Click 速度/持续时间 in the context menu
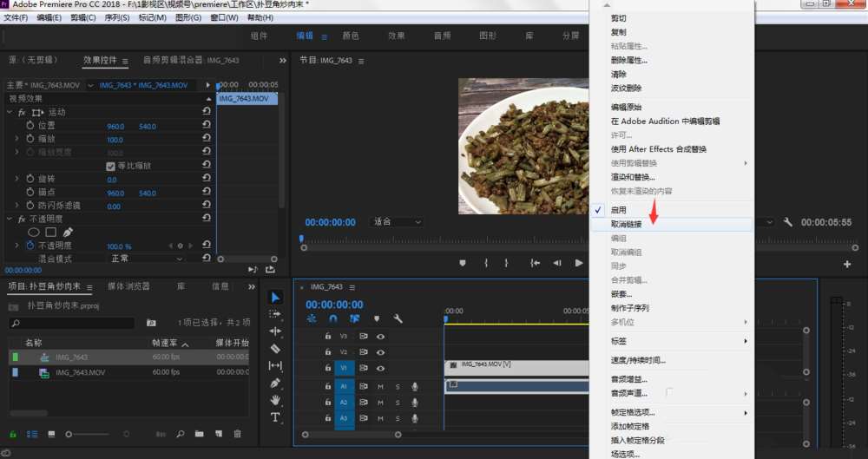Screen dimensions: 868x459 pyautogui.click(x=638, y=360)
